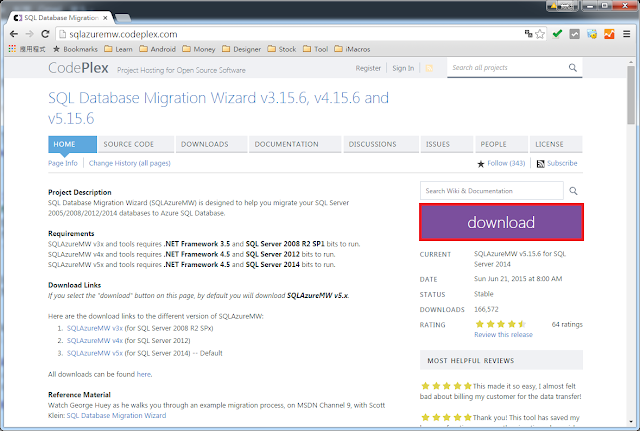Click the translate icon in address bar
Screen dimensions: 640x431
pos(529,34)
